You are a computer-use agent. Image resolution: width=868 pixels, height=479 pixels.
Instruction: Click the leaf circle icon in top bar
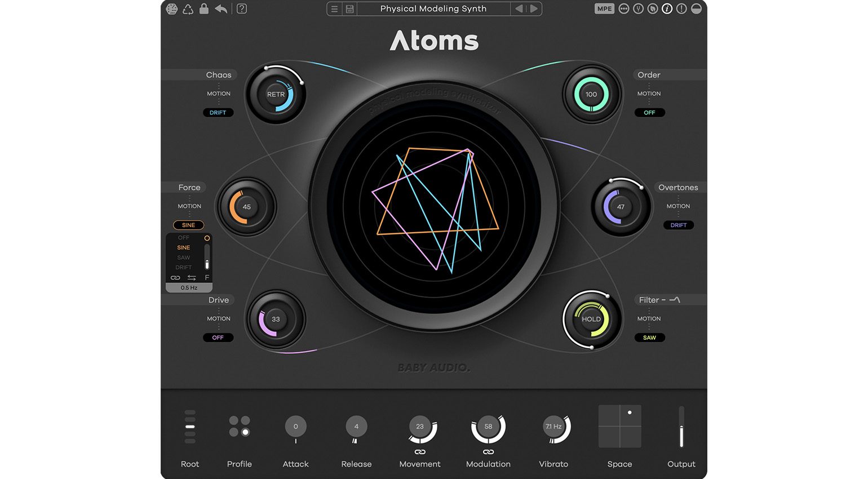coord(653,8)
